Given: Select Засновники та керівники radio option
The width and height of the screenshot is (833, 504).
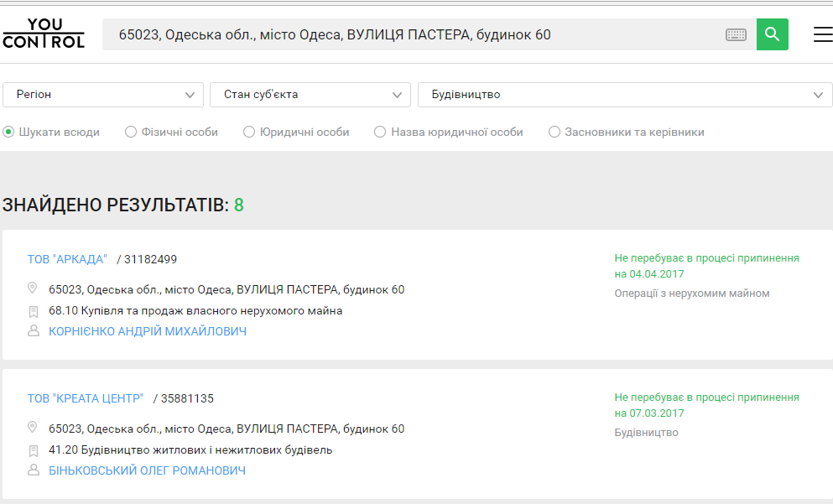Looking at the screenshot, I should pos(554,132).
